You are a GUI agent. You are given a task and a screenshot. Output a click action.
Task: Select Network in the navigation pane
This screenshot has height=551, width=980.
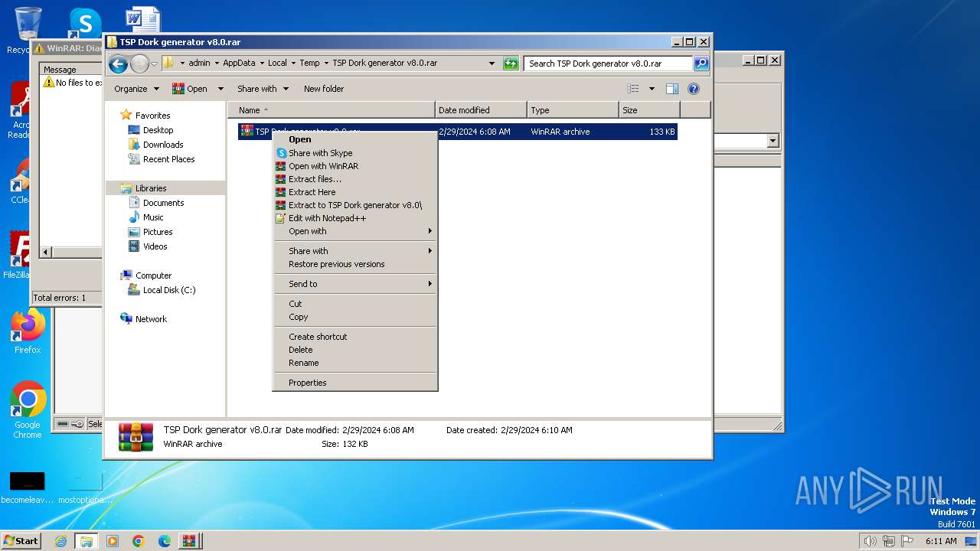point(151,319)
